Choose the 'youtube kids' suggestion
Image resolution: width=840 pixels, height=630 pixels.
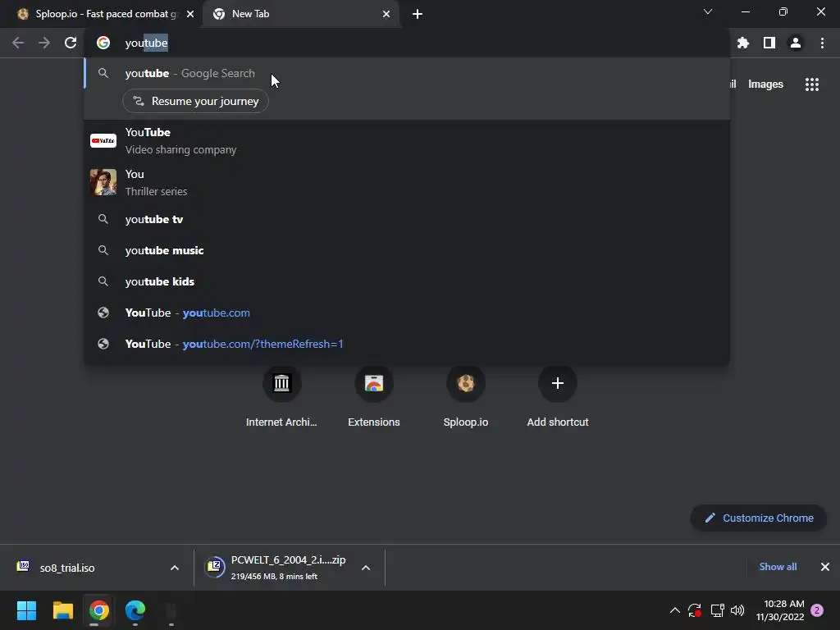click(407, 282)
